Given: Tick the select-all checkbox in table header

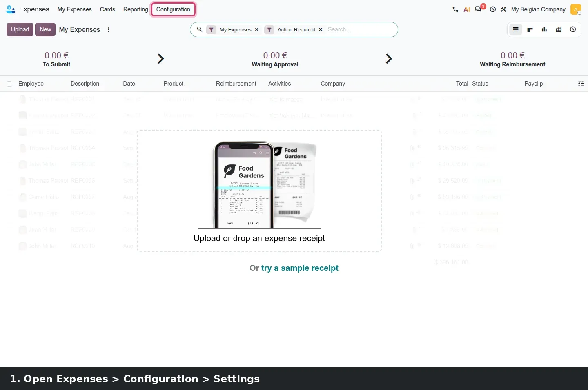Looking at the screenshot, I should [x=9, y=84].
